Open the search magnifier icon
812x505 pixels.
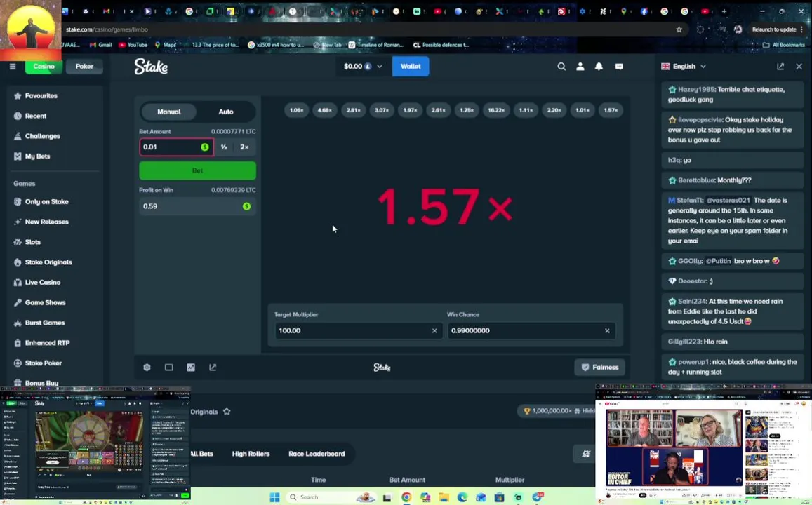[561, 66]
